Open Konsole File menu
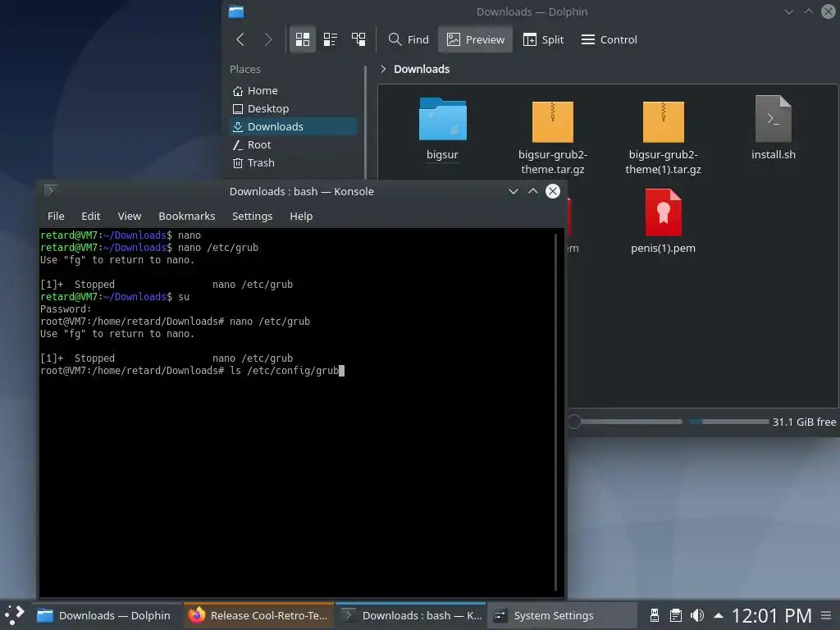The height and width of the screenshot is (630, 840). [x=56, y=216]
